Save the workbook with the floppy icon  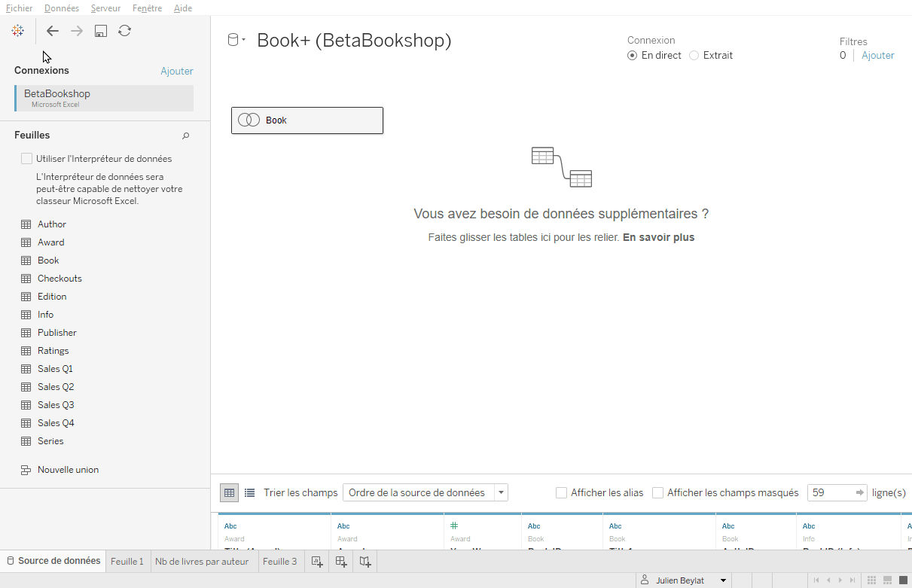pos(100,31)
